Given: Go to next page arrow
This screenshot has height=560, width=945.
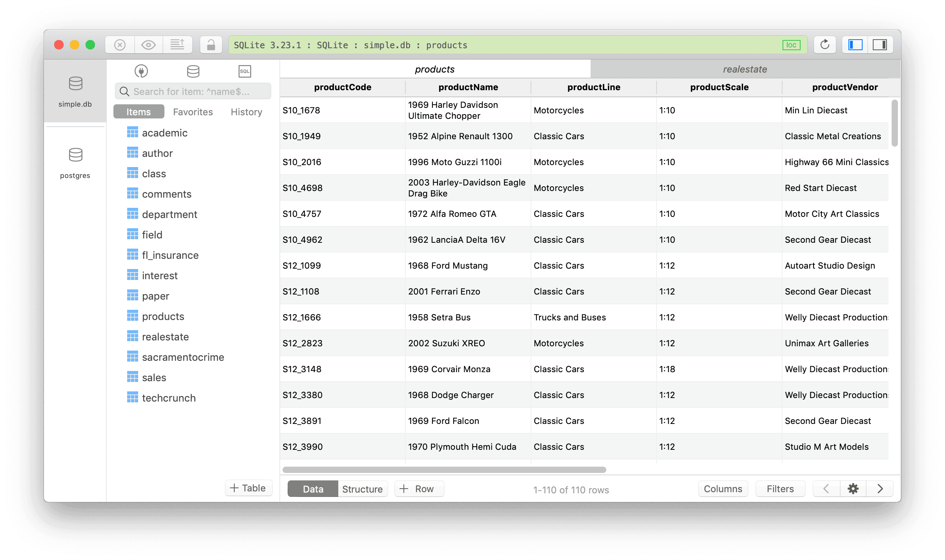Looking at the screenshot, I should point(880,489).
